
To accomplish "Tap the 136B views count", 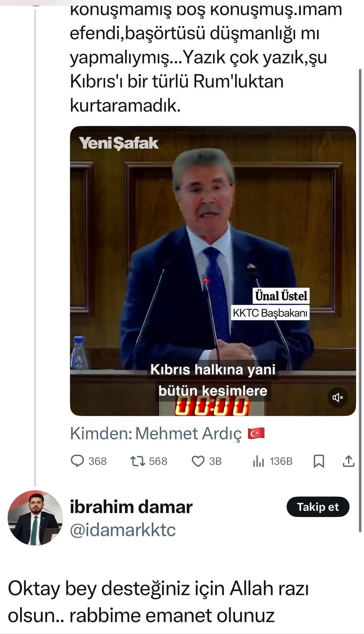I will click(x=281, y=461).
